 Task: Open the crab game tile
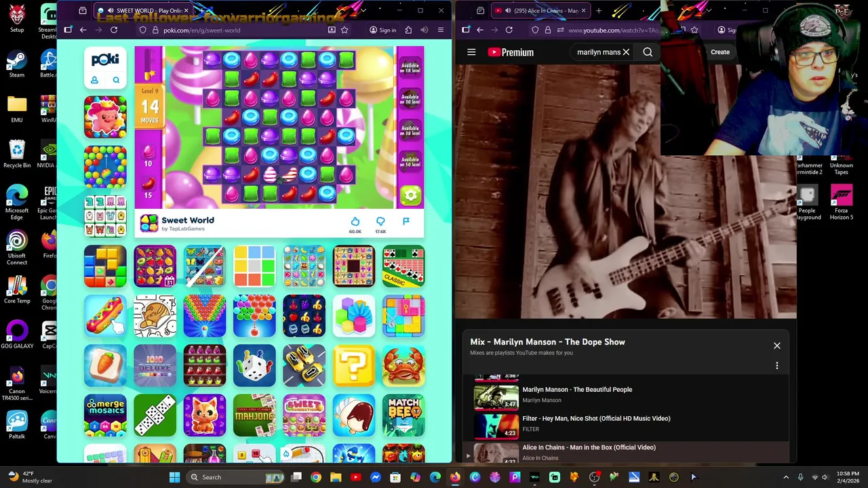[x=403, y=366]
